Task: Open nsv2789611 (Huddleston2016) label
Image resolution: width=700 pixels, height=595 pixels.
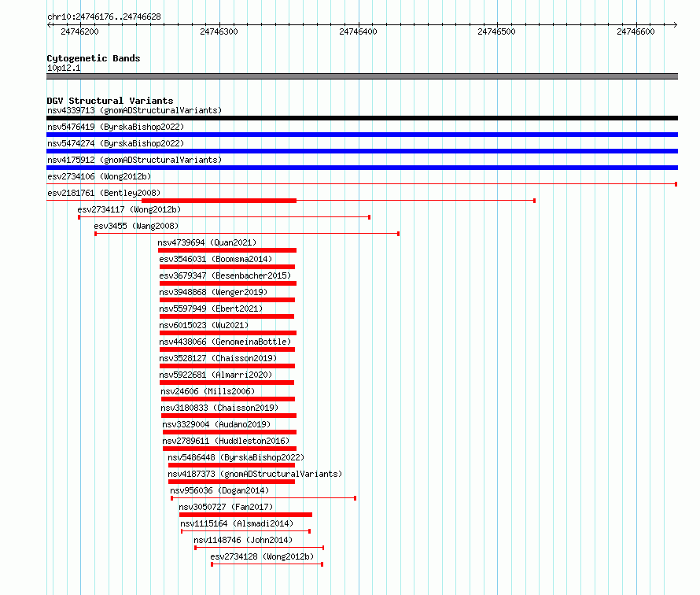Action: 226,441
